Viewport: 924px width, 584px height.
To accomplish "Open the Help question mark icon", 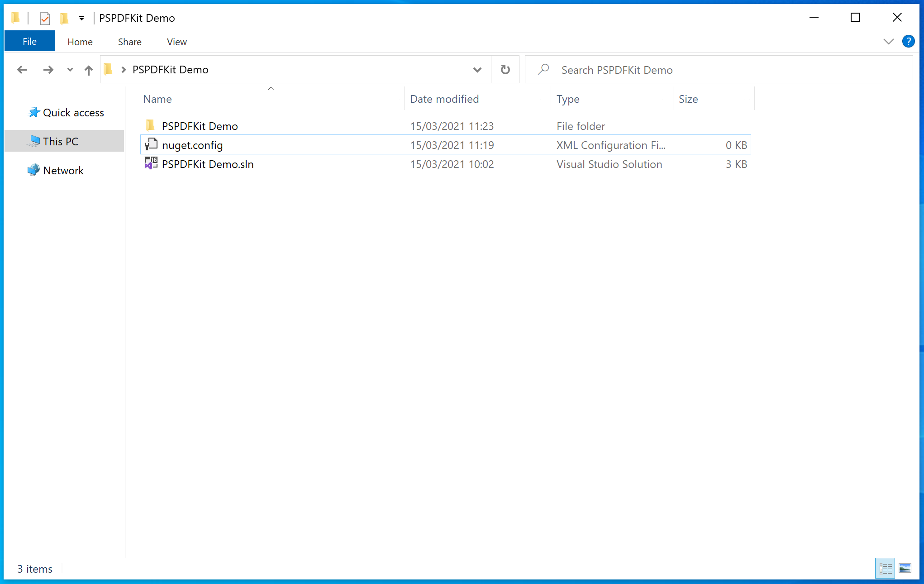I will coord(908,42).
